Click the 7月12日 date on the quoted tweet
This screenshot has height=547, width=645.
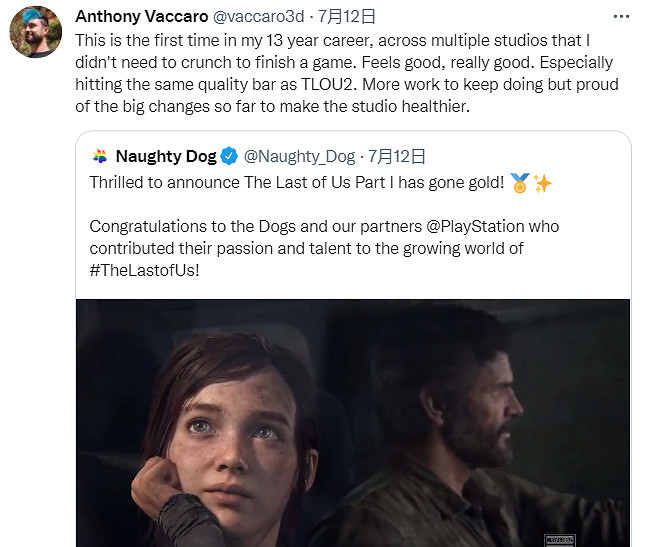[397, 156]
